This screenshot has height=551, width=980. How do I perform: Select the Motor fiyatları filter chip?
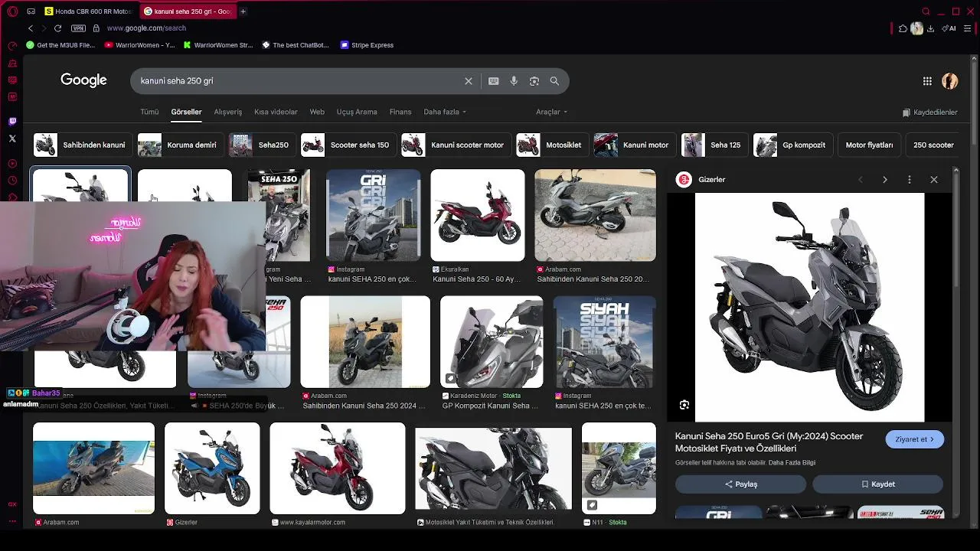click(x=869, y=145)
